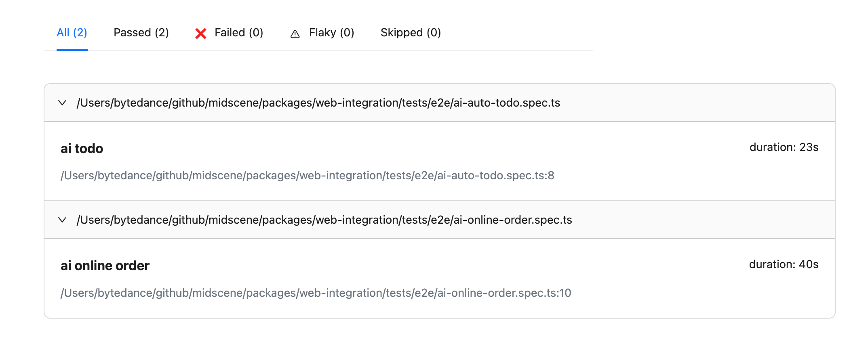The image size is (868, 361).
Task: Select the Flaky (0) tab
Action: tap(331, 33)
